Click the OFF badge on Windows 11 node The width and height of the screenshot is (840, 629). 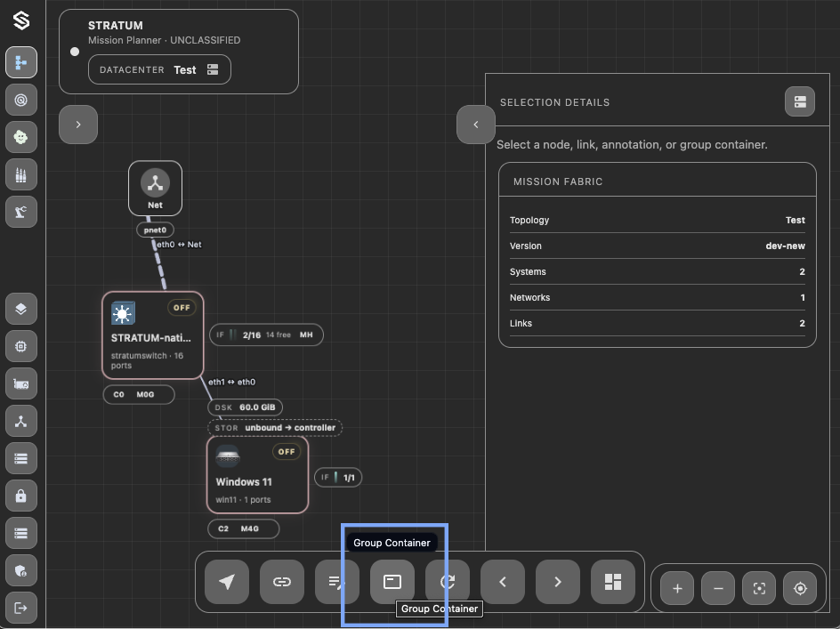287,452
